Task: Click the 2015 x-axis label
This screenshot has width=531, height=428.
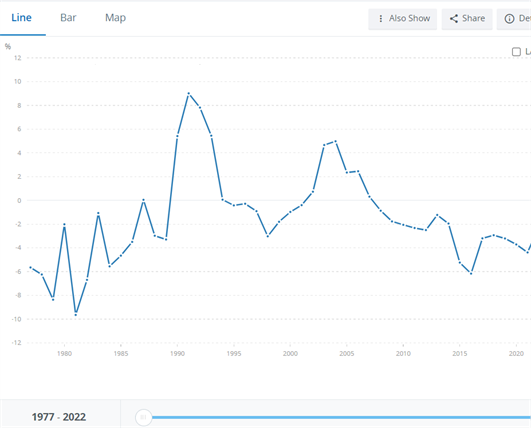Action: pos(460,354)
